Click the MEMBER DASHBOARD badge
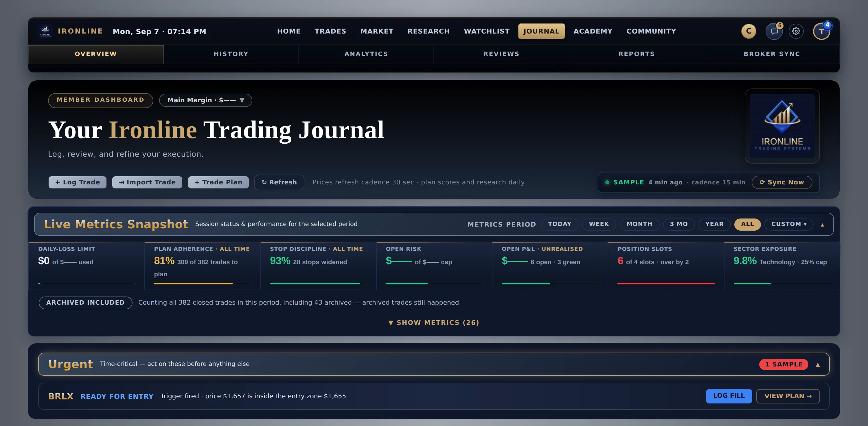 click(x=100, y=100)
